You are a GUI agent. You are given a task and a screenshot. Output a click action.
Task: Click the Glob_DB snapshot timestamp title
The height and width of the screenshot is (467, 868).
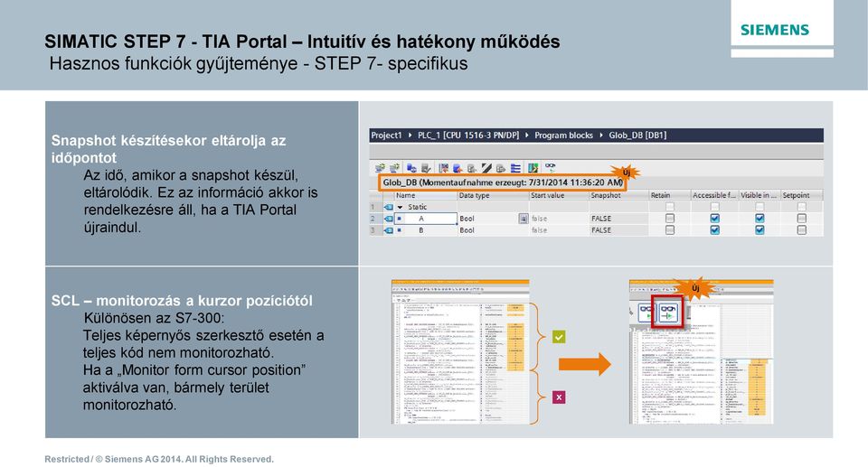tap(503, 182)
